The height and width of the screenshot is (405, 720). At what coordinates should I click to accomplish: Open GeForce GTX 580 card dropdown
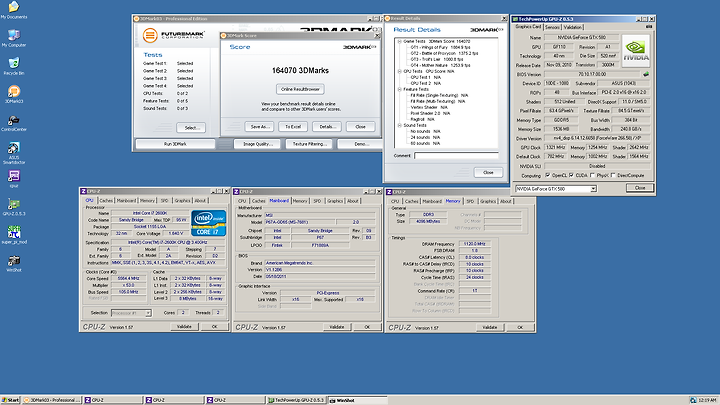593,189
